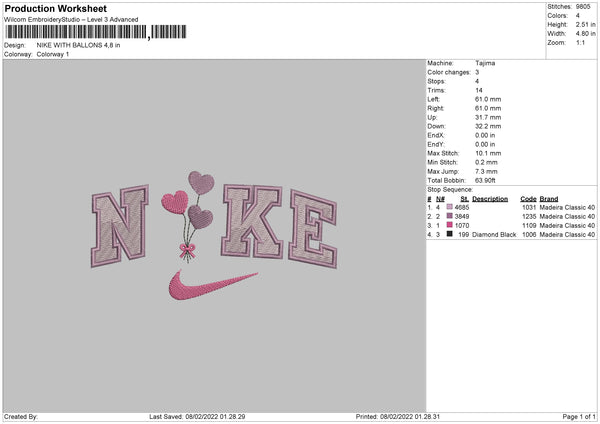The height and width of the screenshot is (424, 600).
Task: Click the Production Worksheet title
Action: 55,9
